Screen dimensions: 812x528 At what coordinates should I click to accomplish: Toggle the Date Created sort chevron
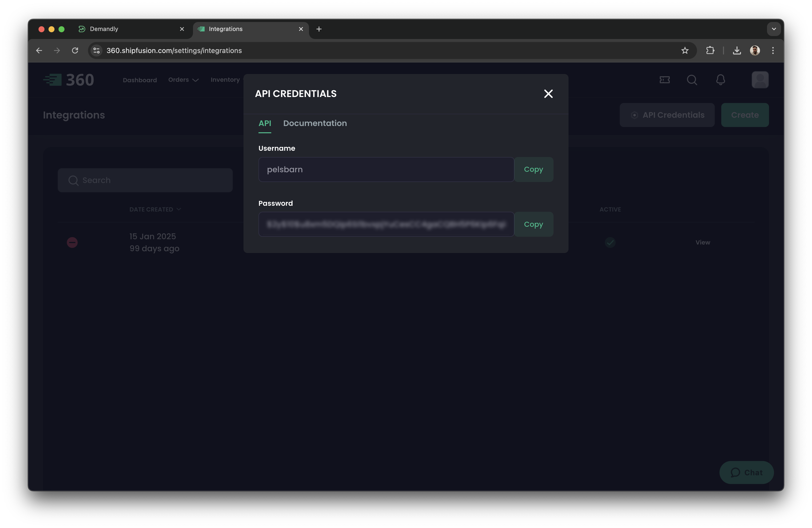pos(179,209)
